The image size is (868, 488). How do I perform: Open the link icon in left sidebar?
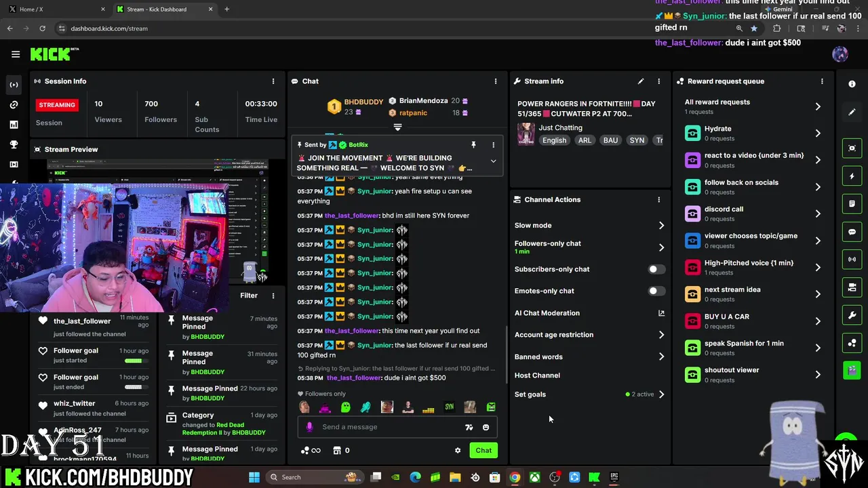14,105
